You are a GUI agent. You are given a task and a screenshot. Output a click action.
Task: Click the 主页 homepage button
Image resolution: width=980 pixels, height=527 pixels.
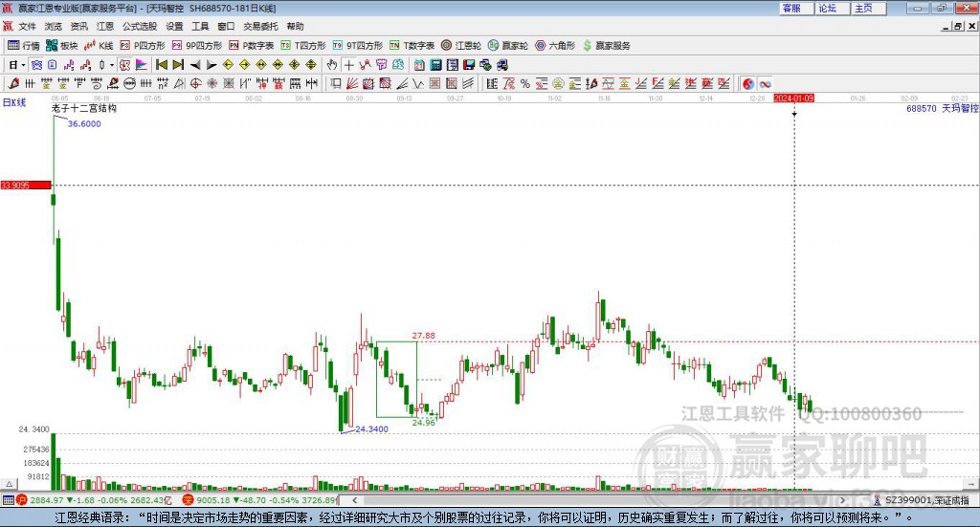[x=868, y=8]
